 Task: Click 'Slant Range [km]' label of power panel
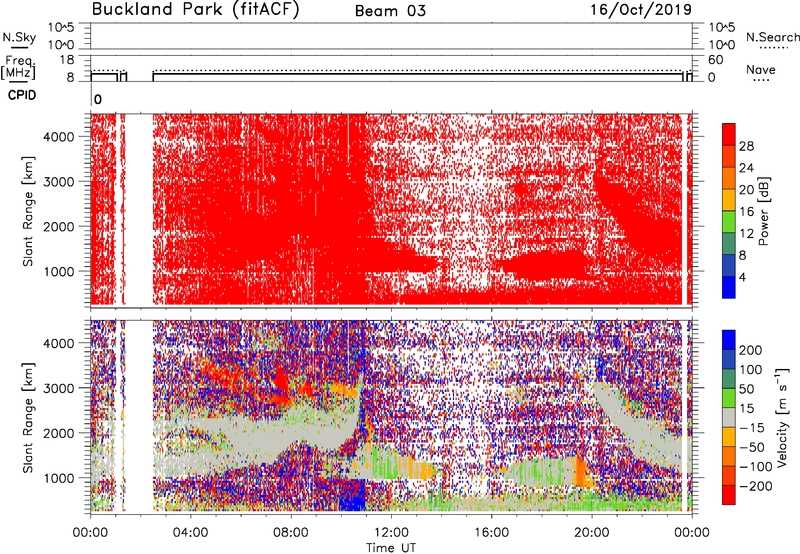pos(28,211)
